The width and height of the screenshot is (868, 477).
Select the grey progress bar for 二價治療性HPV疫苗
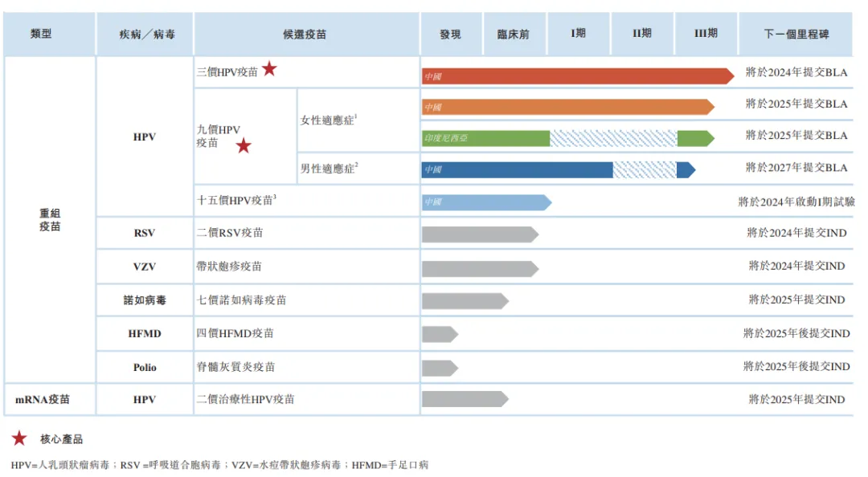point(465,399)
